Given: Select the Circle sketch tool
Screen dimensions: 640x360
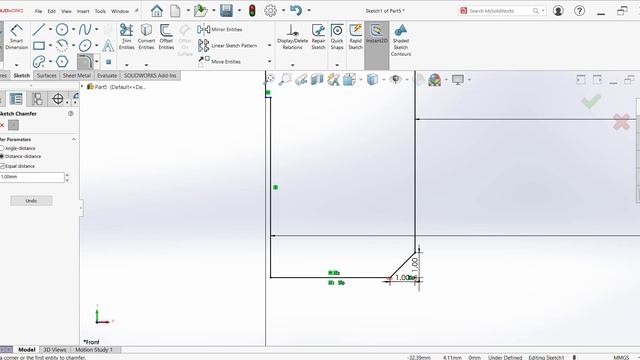Looking at the screenshot, I should pyautogui.click(x=62, y=29).
